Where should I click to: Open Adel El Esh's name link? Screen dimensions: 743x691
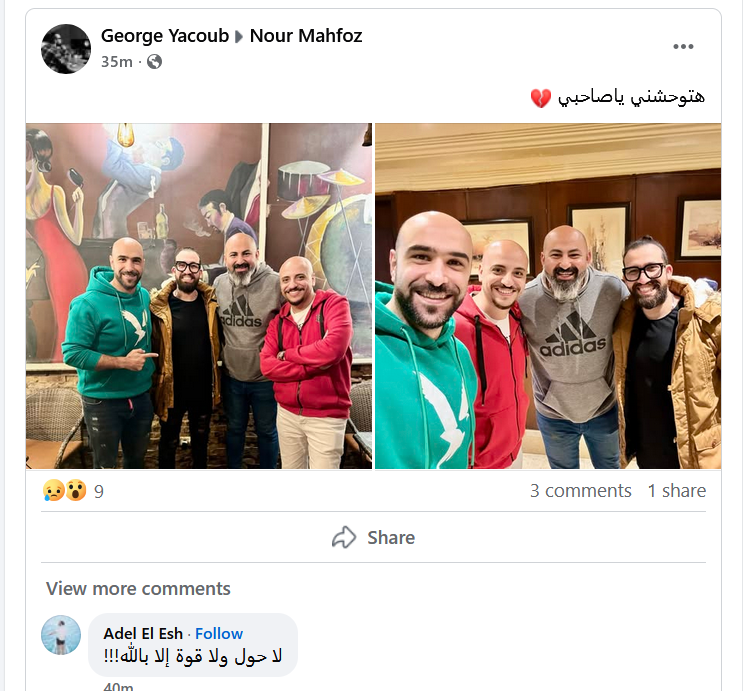(x=143, y=634)
